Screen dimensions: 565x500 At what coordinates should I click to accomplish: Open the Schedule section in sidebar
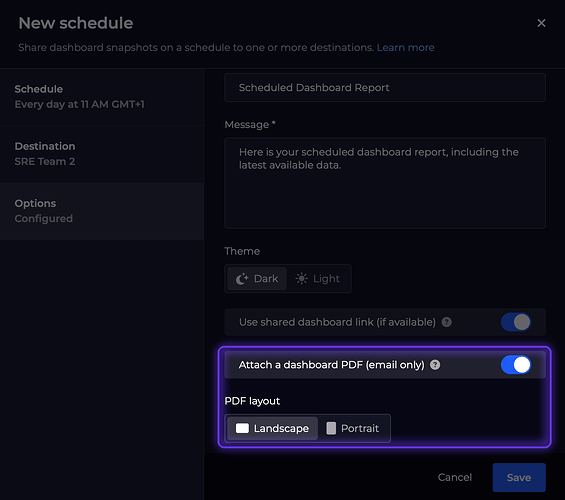click(x=102, y=97)
